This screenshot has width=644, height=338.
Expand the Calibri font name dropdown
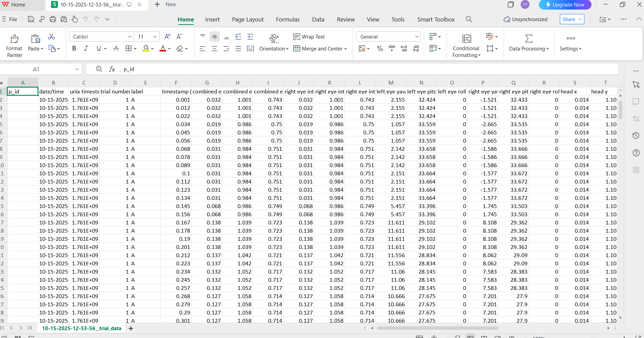coord(129,37)
